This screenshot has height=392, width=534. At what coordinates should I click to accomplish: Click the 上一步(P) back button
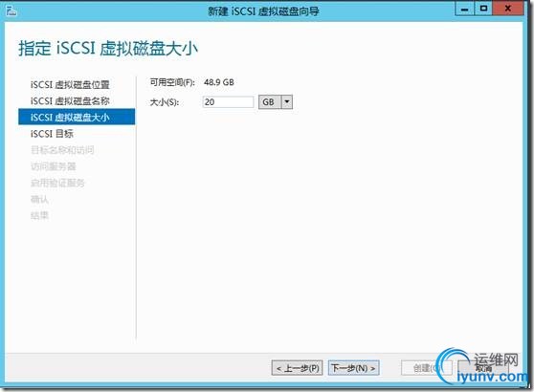(x=297, y=368)
